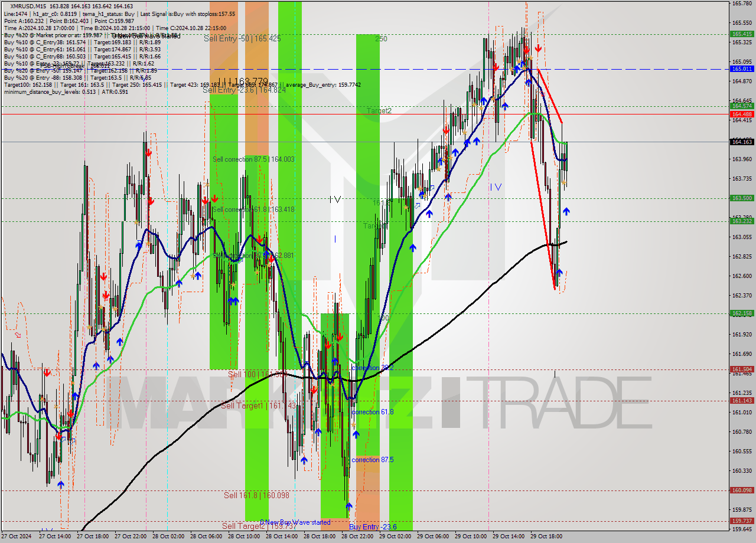Click the 'Sell Entry -50 | 165.425' label
The height and width of the screenshot is (543, 756).
point(242,38)
